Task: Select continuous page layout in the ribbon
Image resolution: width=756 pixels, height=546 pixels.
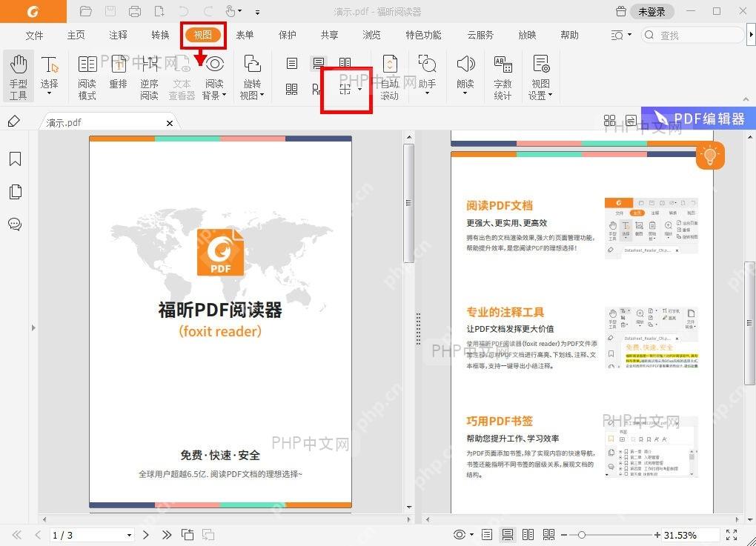Action: pyautogui.click(x=318, y=63)
